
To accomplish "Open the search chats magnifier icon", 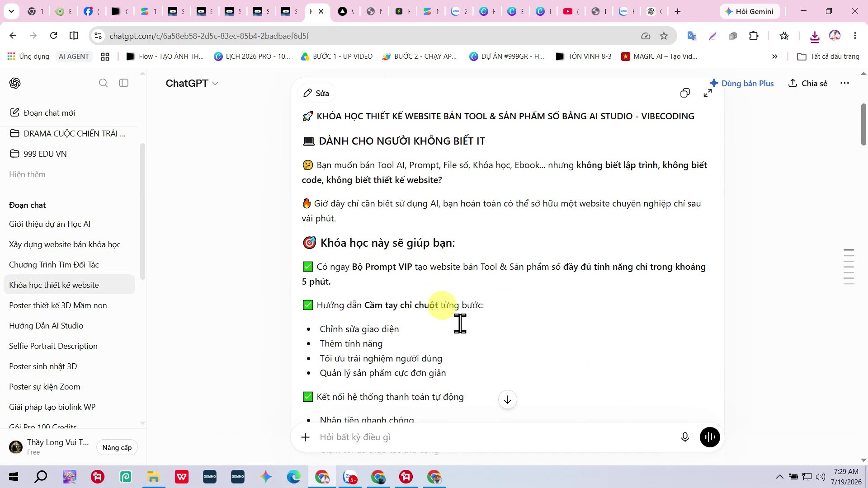I will 103,83.
